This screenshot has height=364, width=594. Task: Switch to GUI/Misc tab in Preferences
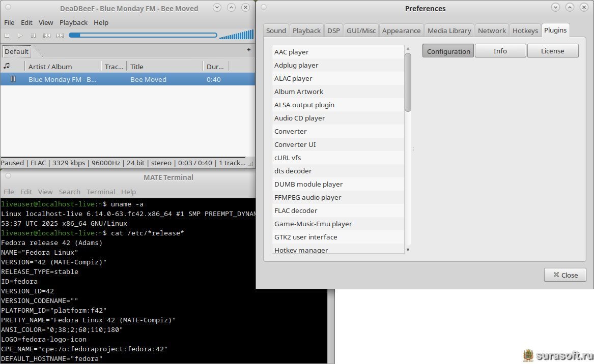click(x=361, y=31)
